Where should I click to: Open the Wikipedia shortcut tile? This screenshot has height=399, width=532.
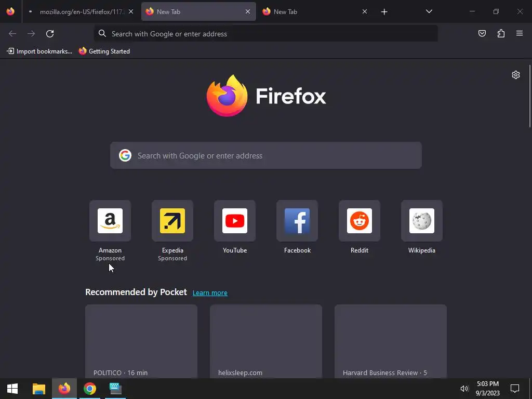[x=422, y=227]
